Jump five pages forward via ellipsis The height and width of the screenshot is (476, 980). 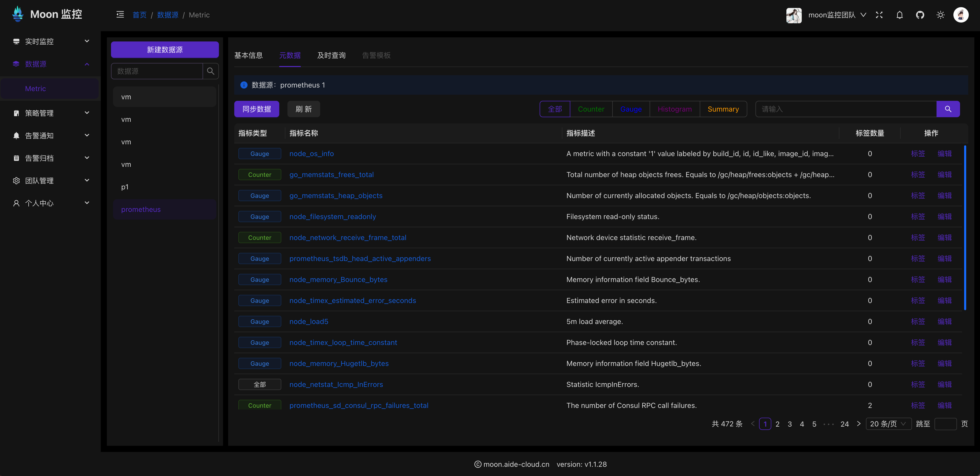pos(829,424)
